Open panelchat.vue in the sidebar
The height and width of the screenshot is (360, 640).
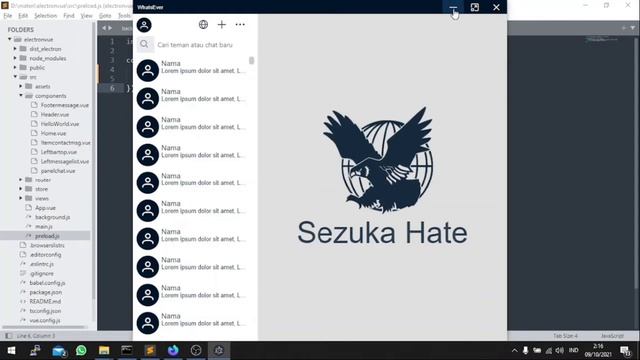(x=58, y=171)
